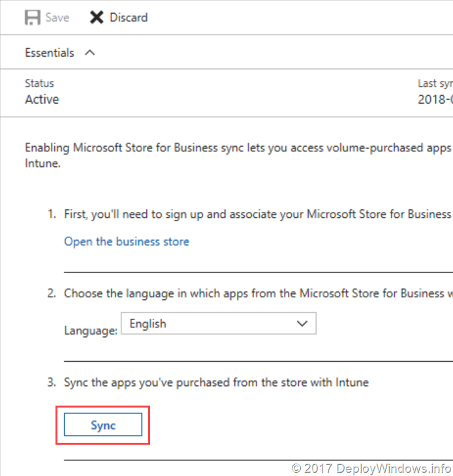Click the Language dropdown arrow

tap(302, 323)
